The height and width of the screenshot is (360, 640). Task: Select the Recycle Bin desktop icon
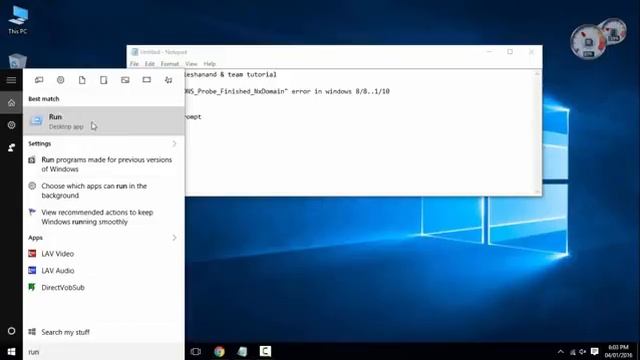pyautogui.click(x=18, y=61)
